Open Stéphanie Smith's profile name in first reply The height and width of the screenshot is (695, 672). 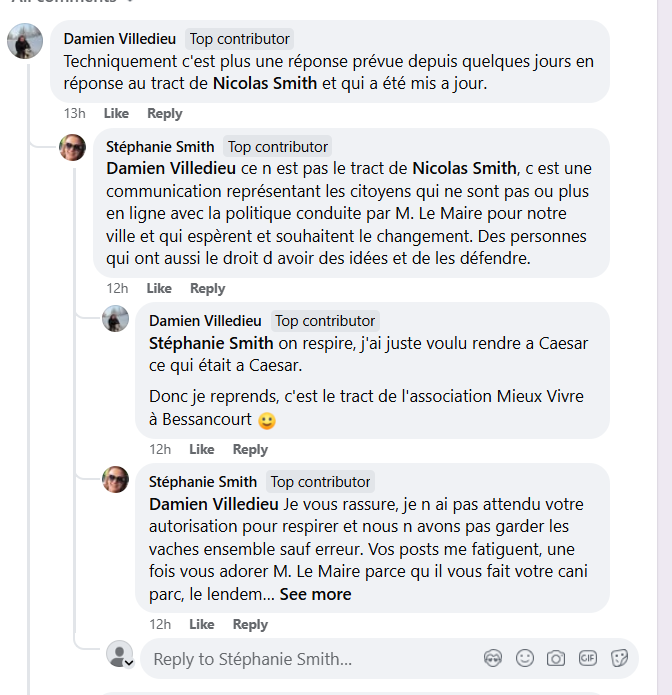(160, 147)
